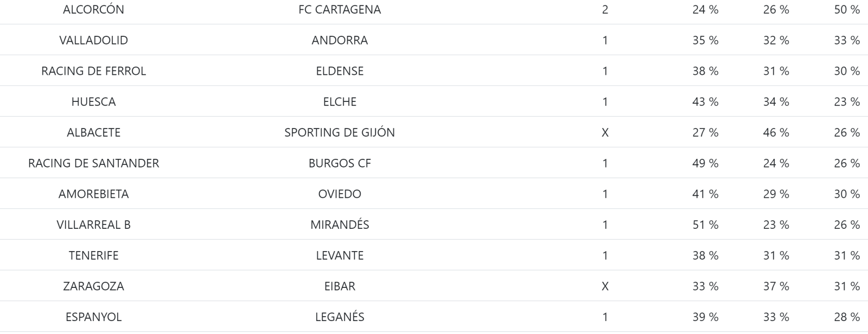
Task: Select the OVIEDO away team cell
Action: pos(340,194)
